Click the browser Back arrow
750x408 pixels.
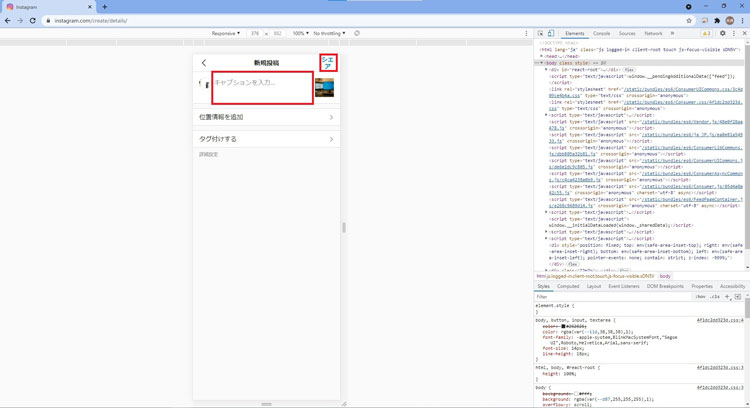click(8, 21)
